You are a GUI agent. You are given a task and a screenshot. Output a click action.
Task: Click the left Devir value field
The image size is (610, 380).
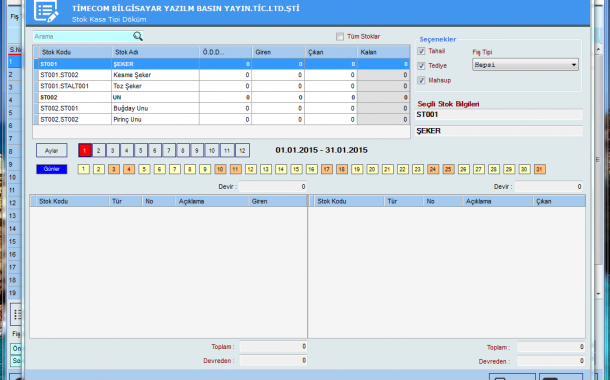coord(273,187)
